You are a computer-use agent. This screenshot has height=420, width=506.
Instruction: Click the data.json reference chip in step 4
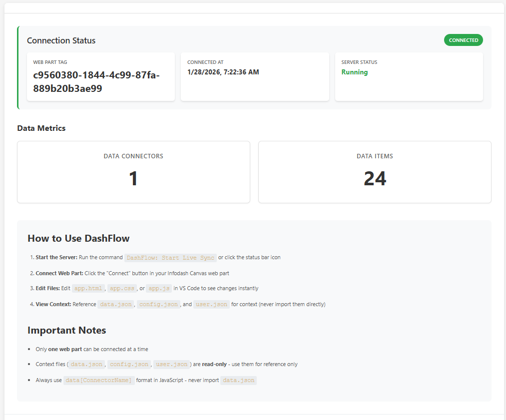116,304
